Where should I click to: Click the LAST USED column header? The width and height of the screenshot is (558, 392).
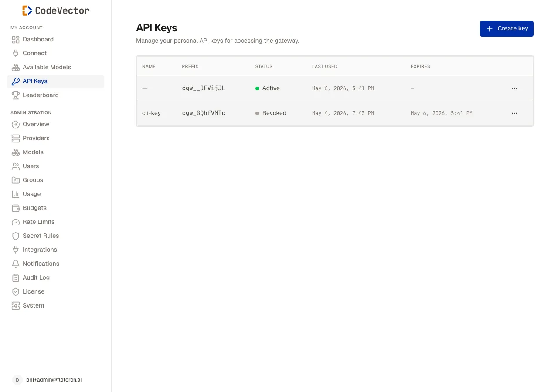pos(325,67)
